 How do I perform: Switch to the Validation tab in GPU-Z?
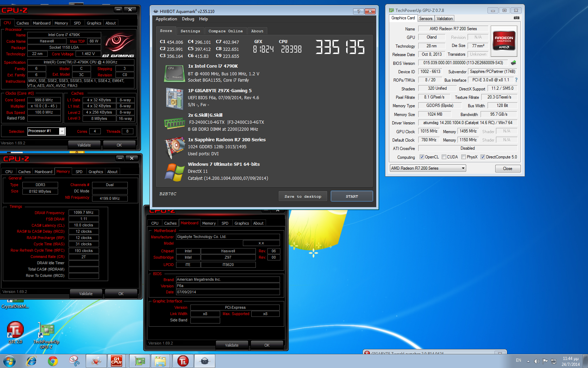pyautogui.click(x=444, y=19)
